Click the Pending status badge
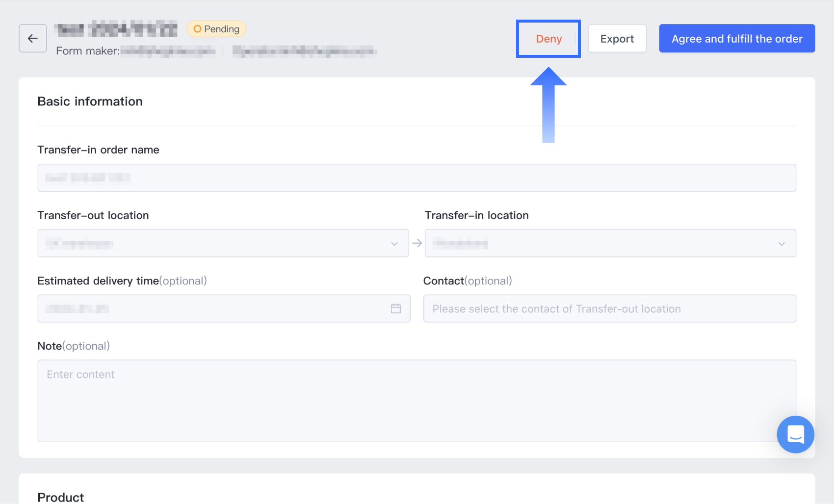Image resolution: width=834 pixels, height=504 pixels. pyautogui.click(x=216, y=29)
